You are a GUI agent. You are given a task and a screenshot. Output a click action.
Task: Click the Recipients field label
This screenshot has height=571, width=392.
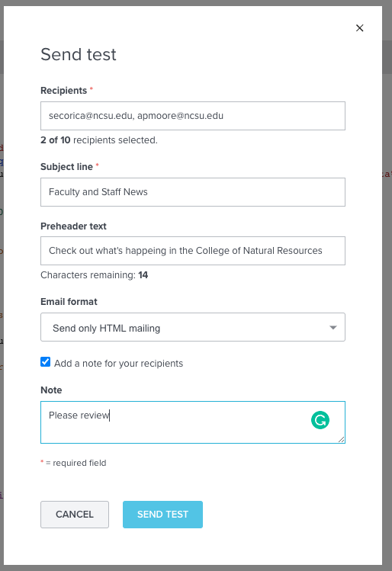[x=64, y=90]
